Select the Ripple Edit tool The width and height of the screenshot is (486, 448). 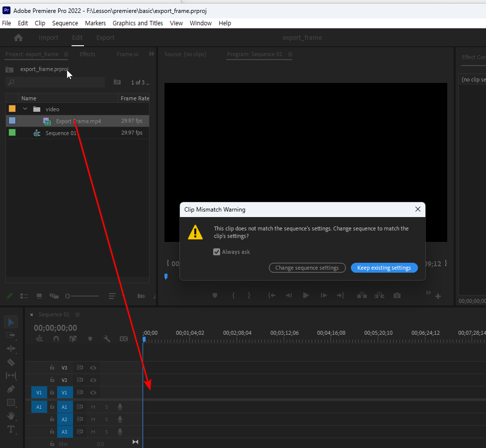click(x=11, y=349)
